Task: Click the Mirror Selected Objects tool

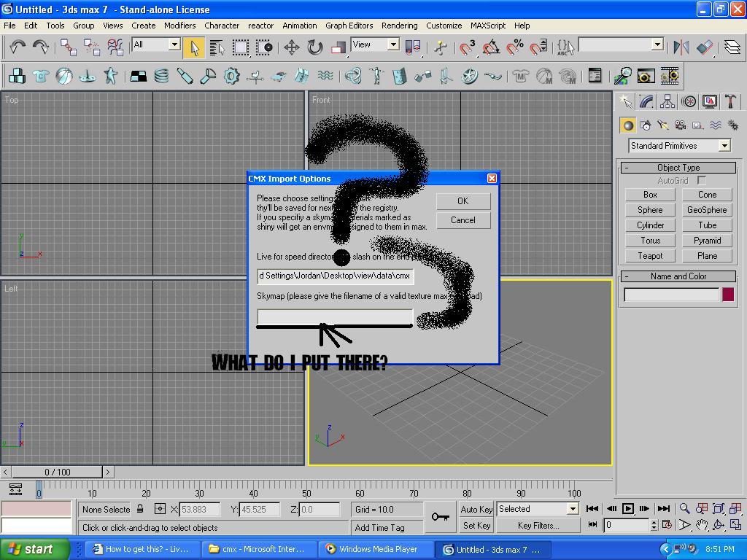Action: pos(681,47)
